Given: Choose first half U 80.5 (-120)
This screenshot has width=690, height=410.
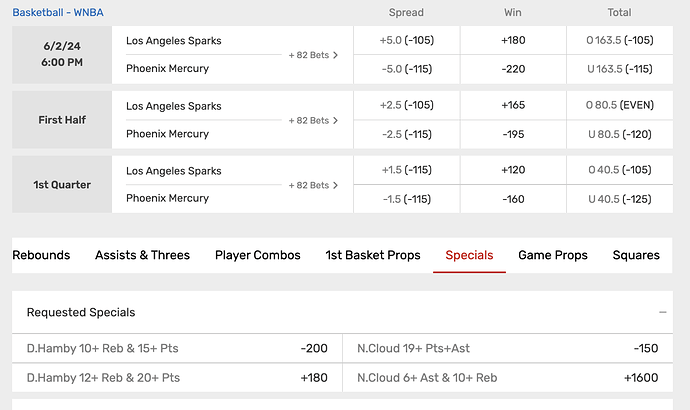Looking at the screenshot, I should [620, 134].
